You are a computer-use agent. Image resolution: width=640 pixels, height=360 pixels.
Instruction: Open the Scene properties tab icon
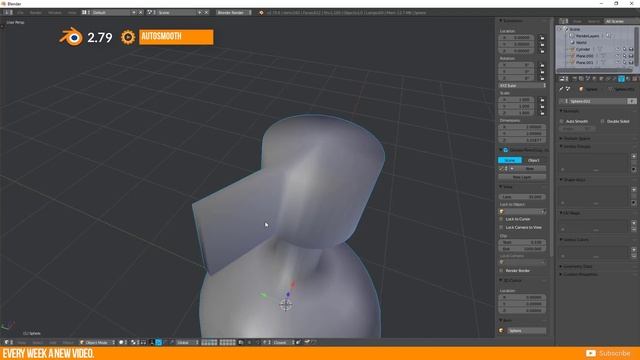[588, 78]
